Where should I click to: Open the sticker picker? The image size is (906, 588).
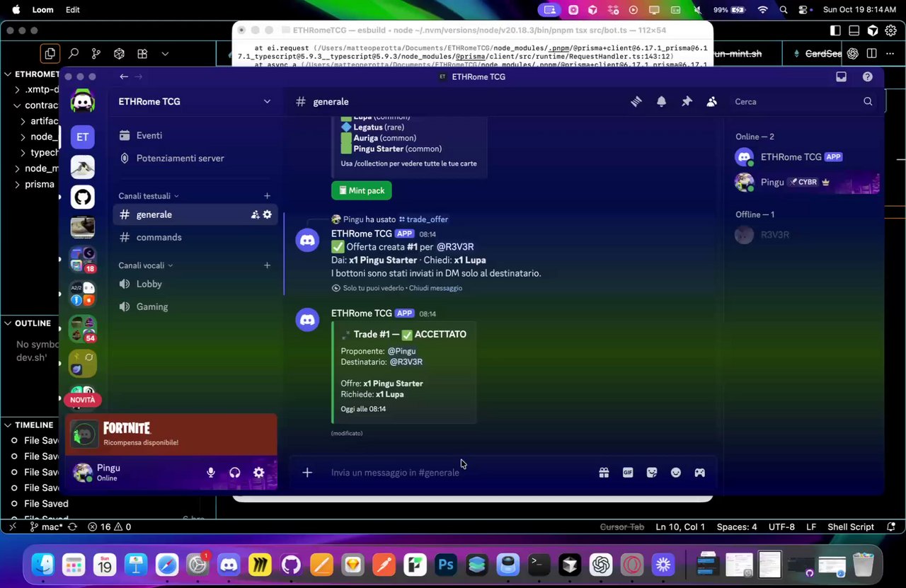pyautogui.click(x=652, y=473)
